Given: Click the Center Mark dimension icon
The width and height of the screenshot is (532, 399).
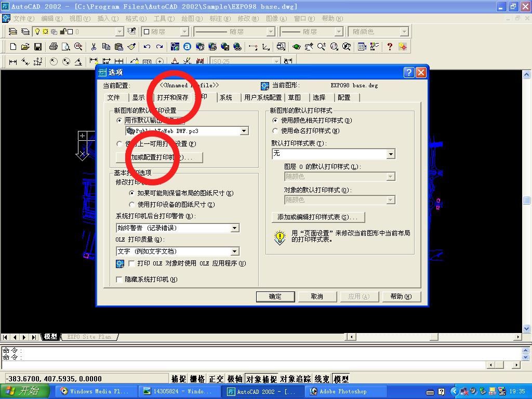Looking at the screenshot, I should pos(159,62).
